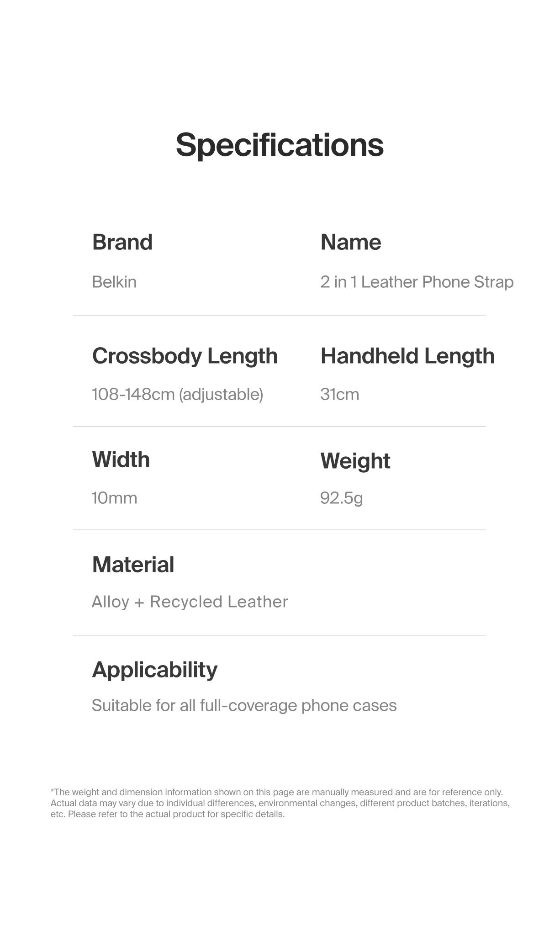560x951 pixels.
Task: Click the 2 in 1 Leather Phone Strap text
Action: click(x=417, y=282)
